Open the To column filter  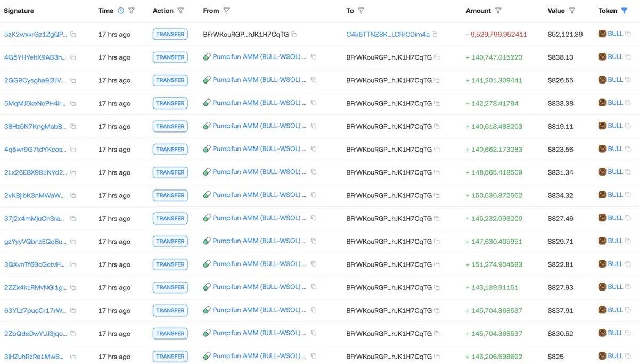pos(361,11)
